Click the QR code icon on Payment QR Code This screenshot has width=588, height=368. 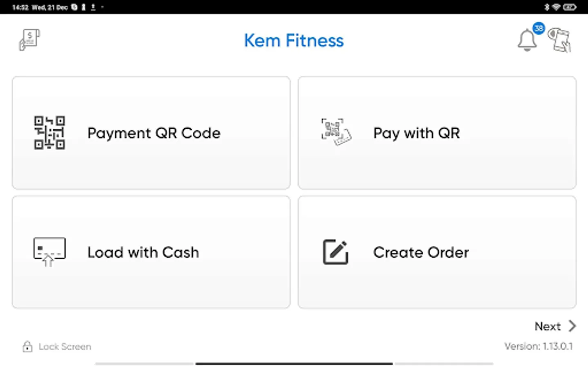(49, 132)
